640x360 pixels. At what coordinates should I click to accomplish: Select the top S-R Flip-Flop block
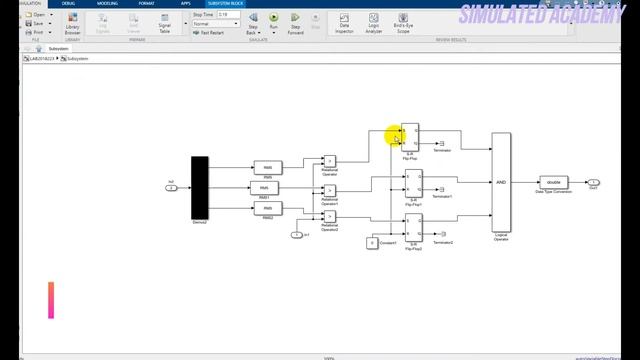(410, 137)
